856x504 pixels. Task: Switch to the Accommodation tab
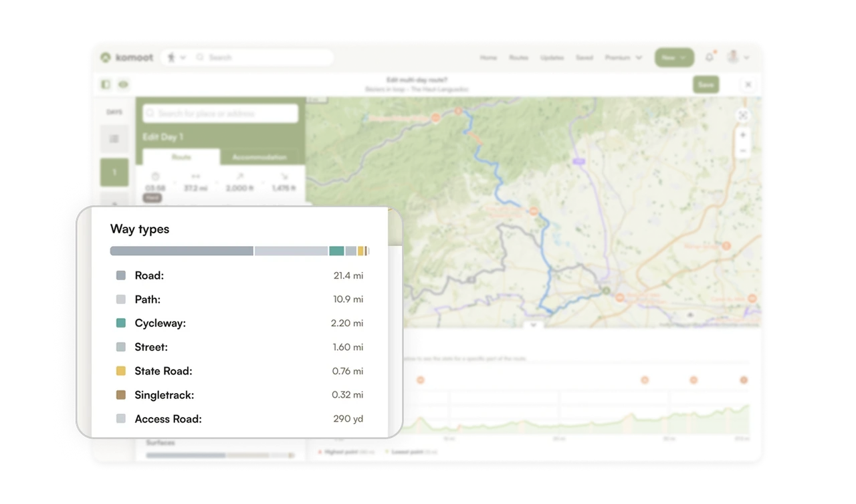[259, 157]
